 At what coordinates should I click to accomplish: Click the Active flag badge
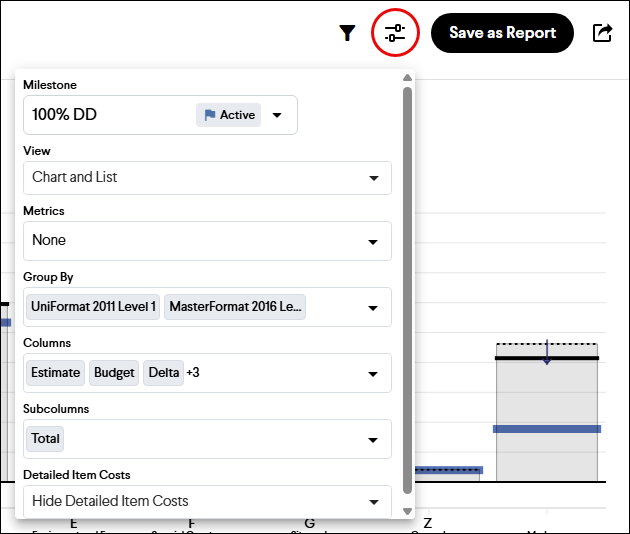tap(229, 115)
